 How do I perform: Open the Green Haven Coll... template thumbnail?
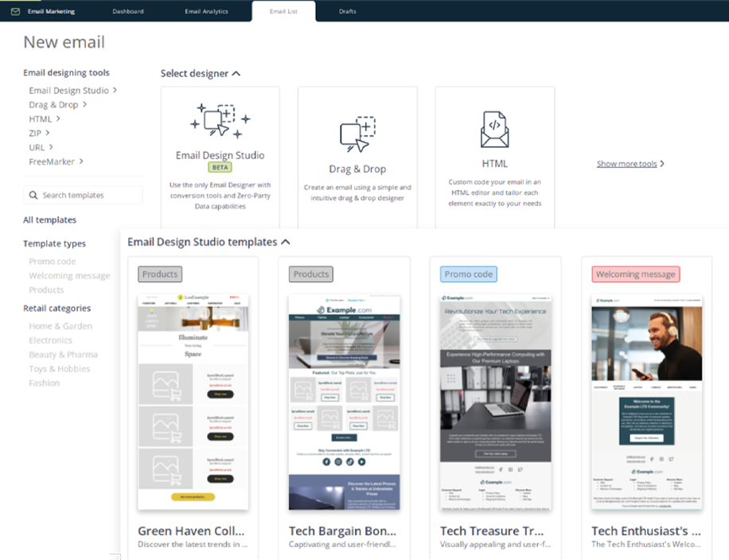pos(193,402)
